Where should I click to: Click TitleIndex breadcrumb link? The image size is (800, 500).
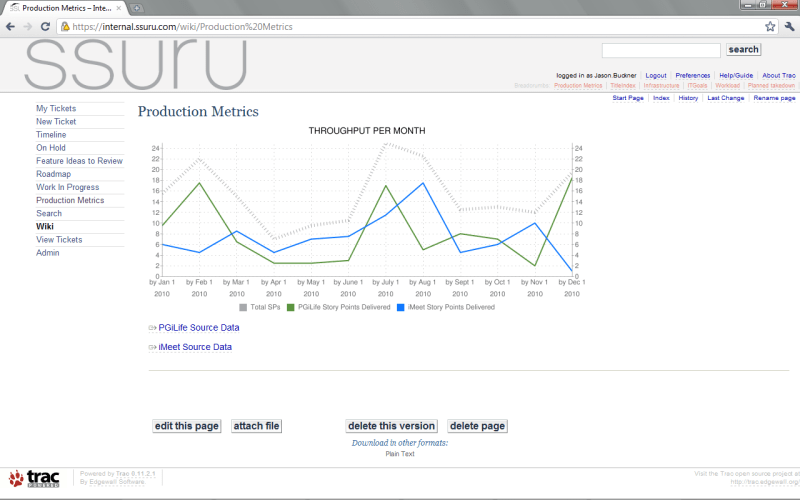pyautogui.click(x=622, y=86)
